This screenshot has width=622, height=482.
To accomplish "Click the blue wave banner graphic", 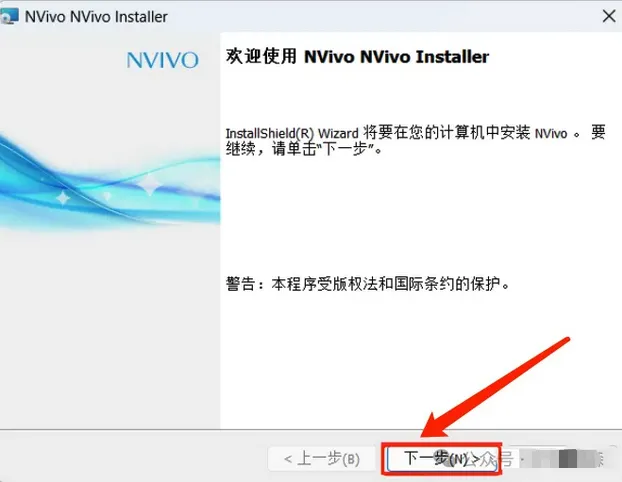I will (110, 183).
